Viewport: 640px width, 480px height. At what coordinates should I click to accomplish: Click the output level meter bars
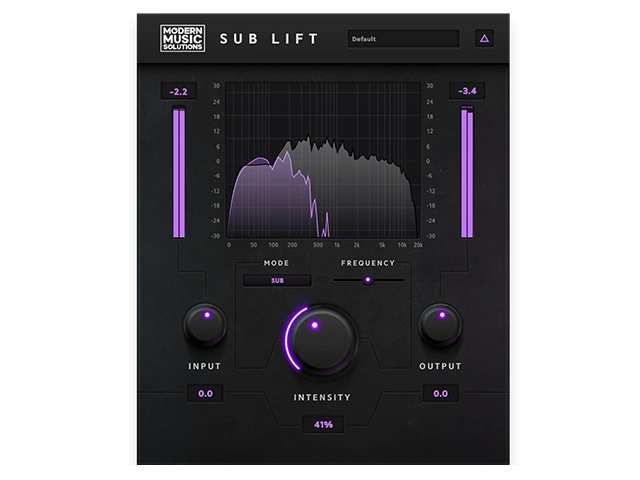click(x=467, y=172)
